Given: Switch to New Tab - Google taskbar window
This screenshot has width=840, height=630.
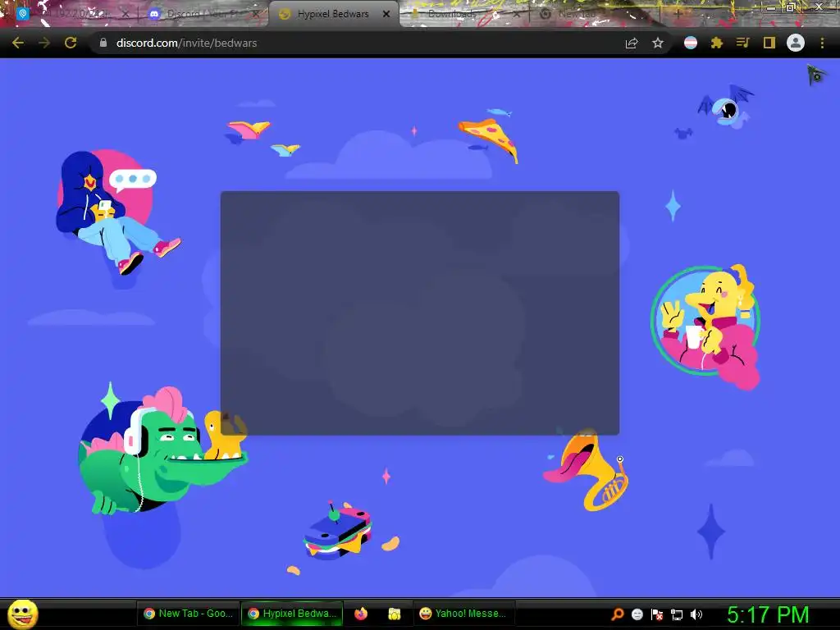Looking at the screenshot, I should (189, 614).
